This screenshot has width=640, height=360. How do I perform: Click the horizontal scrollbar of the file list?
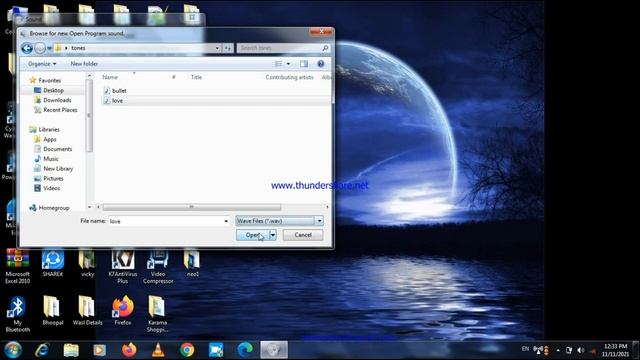pyautogui.click(x=192, y=207)
